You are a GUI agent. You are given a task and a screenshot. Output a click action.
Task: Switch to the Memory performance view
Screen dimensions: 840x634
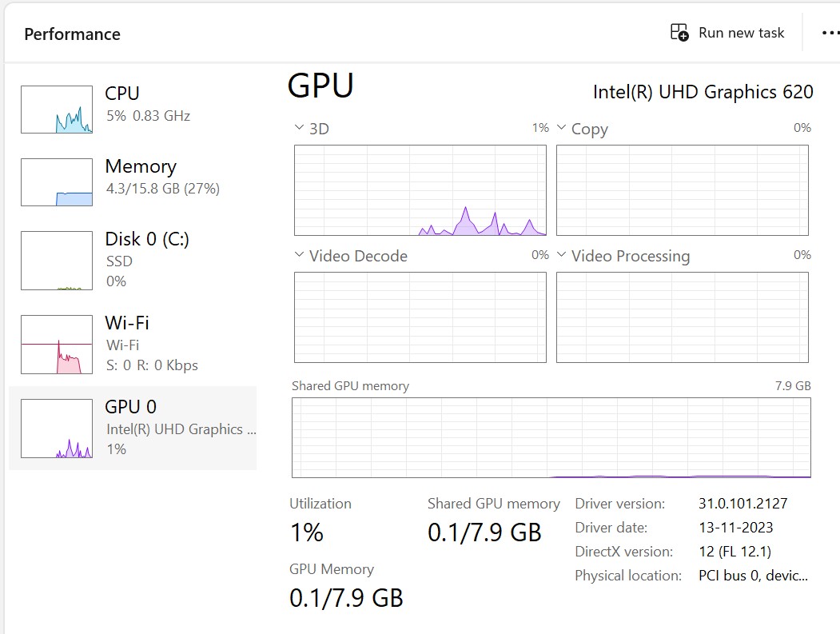tap(141, 166)
